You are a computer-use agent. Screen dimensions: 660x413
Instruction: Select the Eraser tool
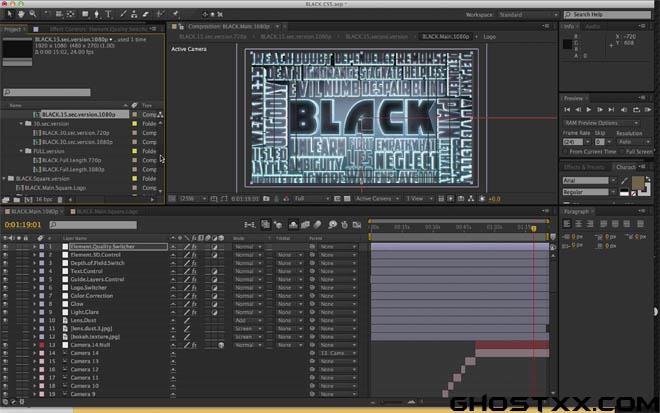tap(146, 14)
